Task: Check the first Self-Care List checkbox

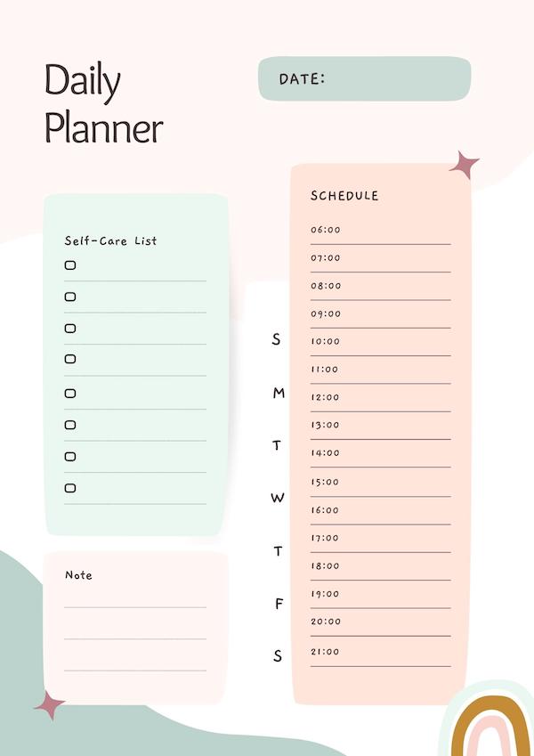Action: pyautogui.click(x=70, y=265)
